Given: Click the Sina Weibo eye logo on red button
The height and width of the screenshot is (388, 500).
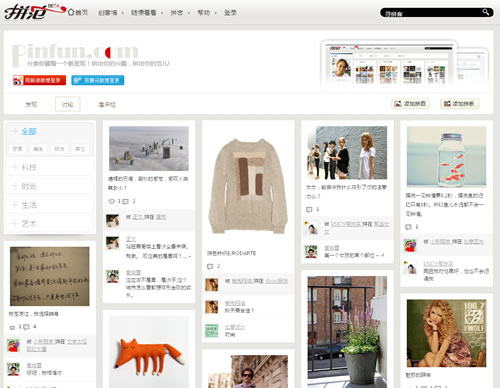Looking at the screenshot, I should click(18, 80).
